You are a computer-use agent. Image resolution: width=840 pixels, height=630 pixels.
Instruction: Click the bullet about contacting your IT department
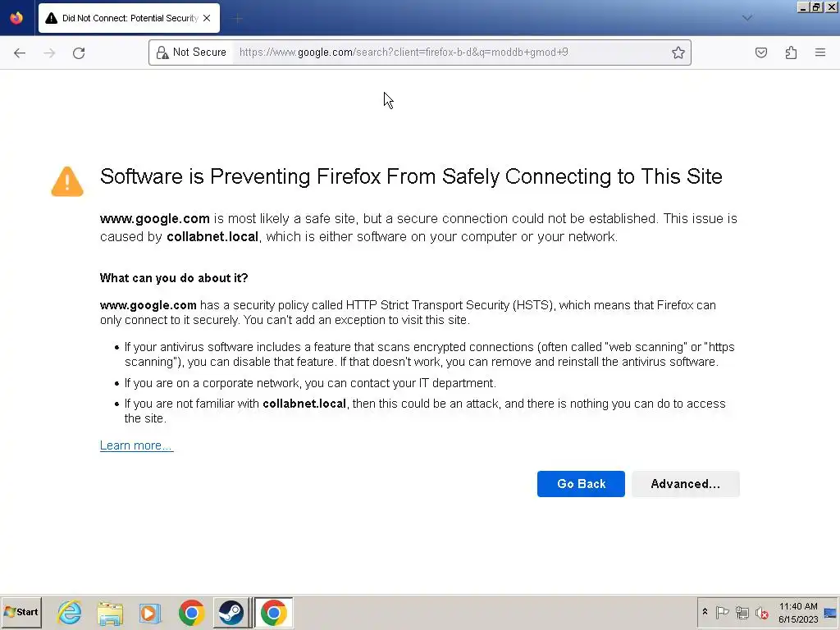[310, 383]
